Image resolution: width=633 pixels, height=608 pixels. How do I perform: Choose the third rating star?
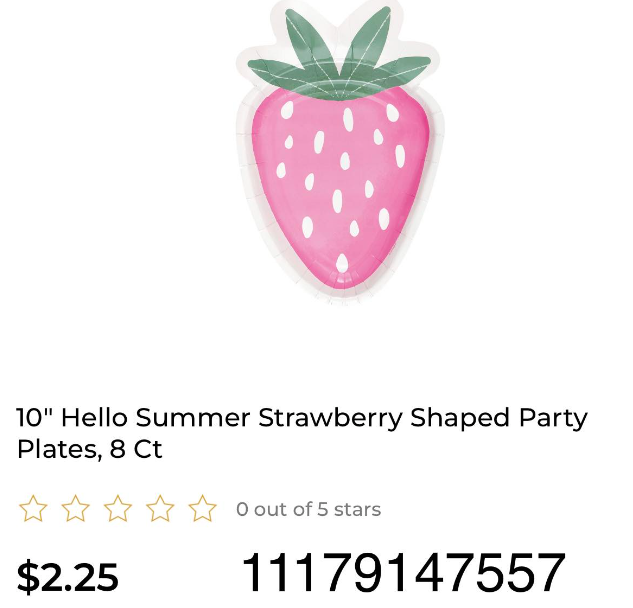point(118,509)
